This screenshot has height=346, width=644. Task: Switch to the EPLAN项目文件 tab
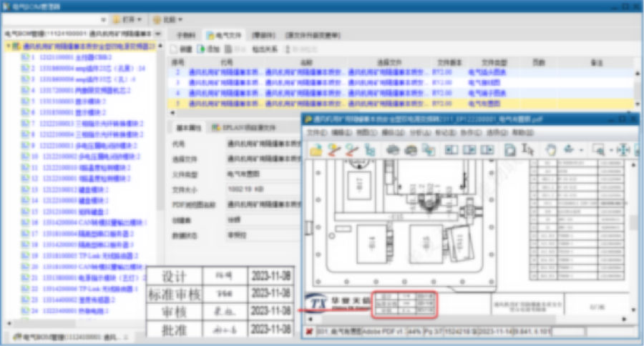(243, 128)
